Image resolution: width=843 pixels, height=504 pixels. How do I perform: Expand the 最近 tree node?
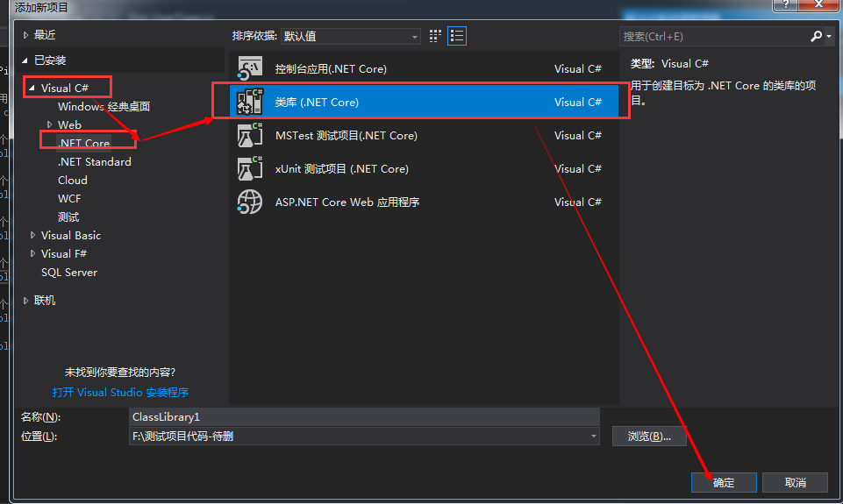pyautogui.click(x=25, y=35)
